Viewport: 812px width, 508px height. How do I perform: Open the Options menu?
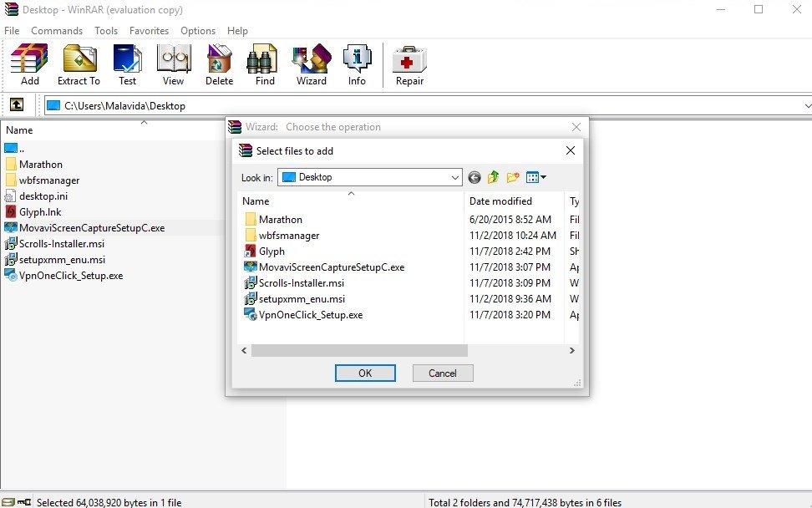[x=198, y=31]
